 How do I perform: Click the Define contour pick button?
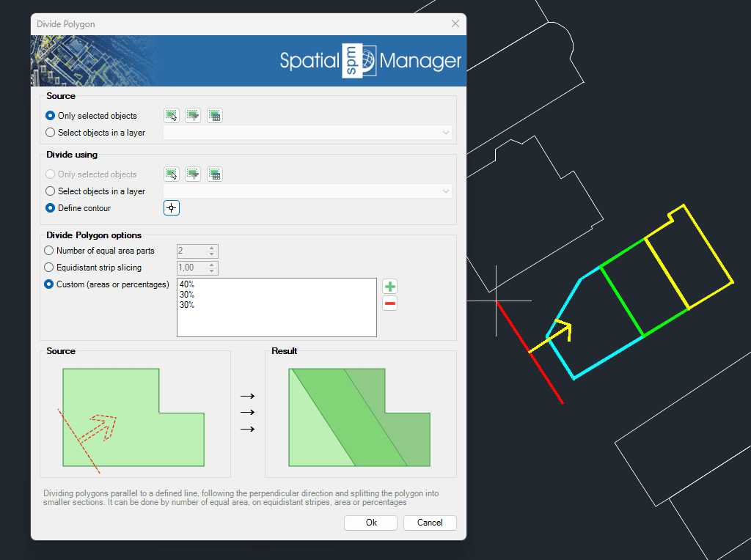(172, 207)
